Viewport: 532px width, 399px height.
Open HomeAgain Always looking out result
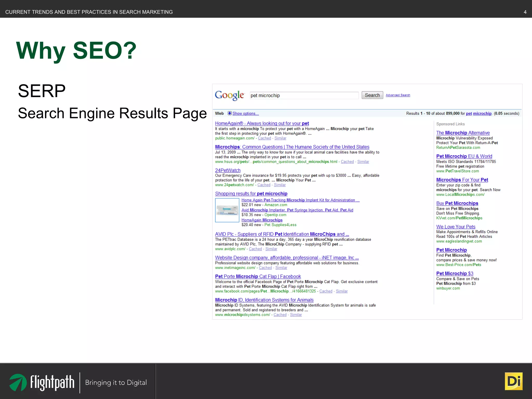pos(262,123)
